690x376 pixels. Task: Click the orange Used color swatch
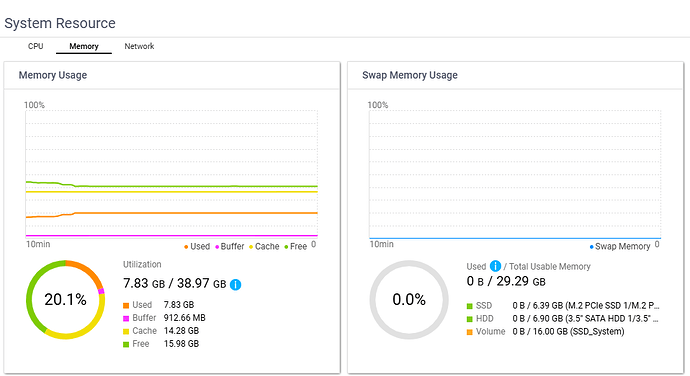[126, 305]
